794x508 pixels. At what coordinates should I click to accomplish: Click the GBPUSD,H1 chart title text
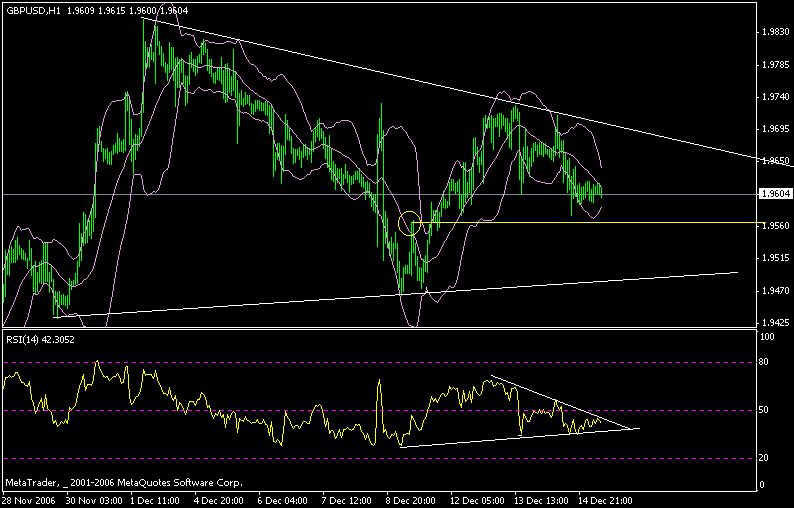click(33, 10)
